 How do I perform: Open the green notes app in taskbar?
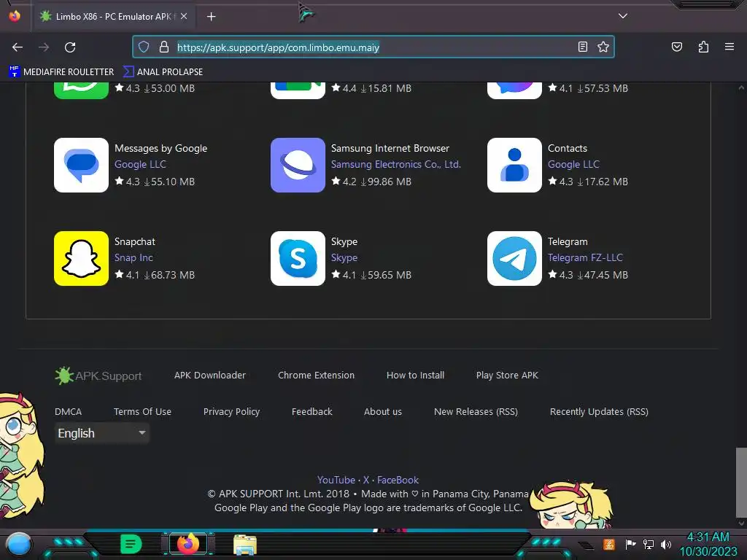(x=131, y=544)
